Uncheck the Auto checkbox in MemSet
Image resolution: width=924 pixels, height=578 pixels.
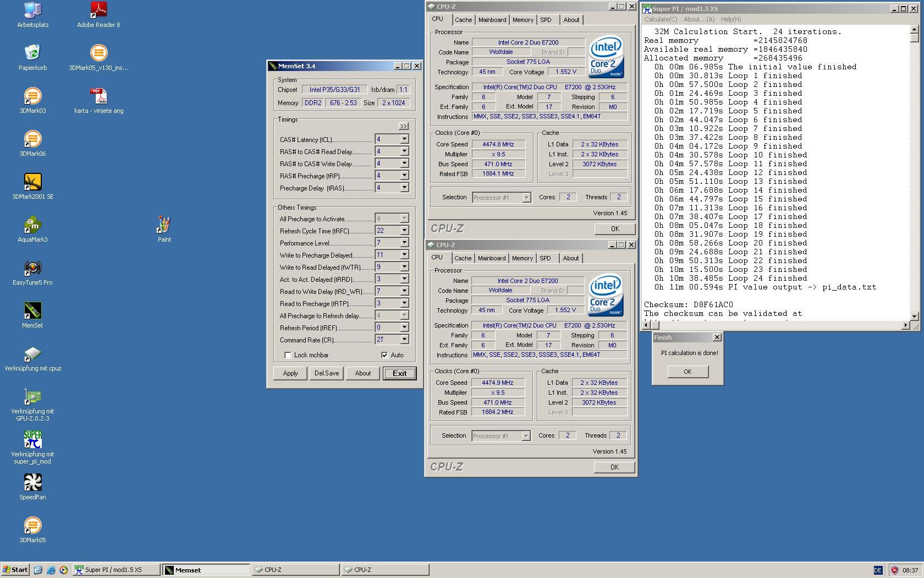coord(384,355)
